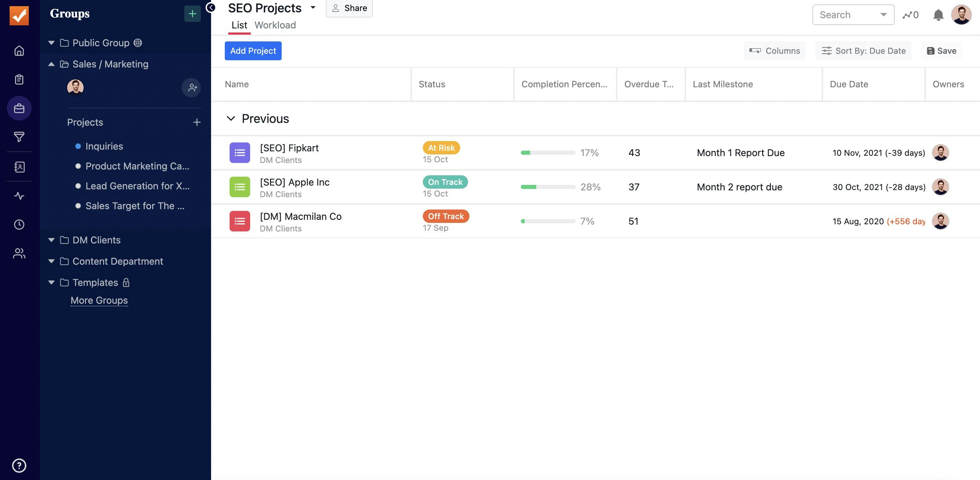Open the user profile avatar at top right
Viewport: 980px width, 480px height.
tap(961, 15)
